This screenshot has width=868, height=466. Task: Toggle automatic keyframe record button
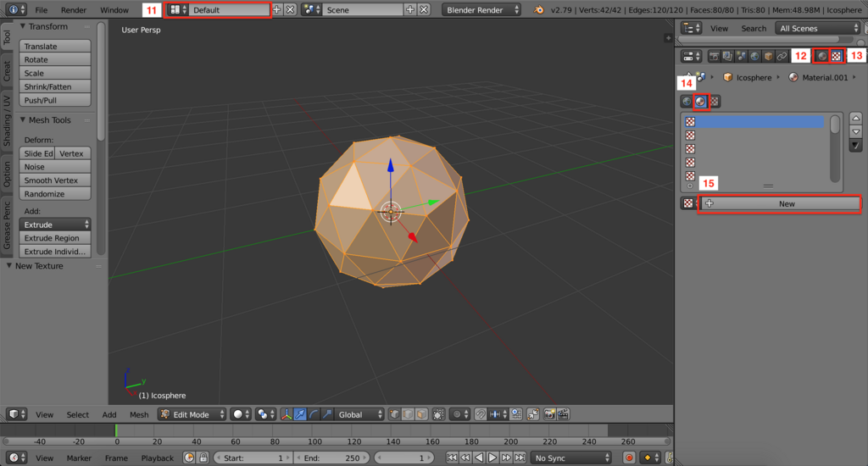(629, 458)
